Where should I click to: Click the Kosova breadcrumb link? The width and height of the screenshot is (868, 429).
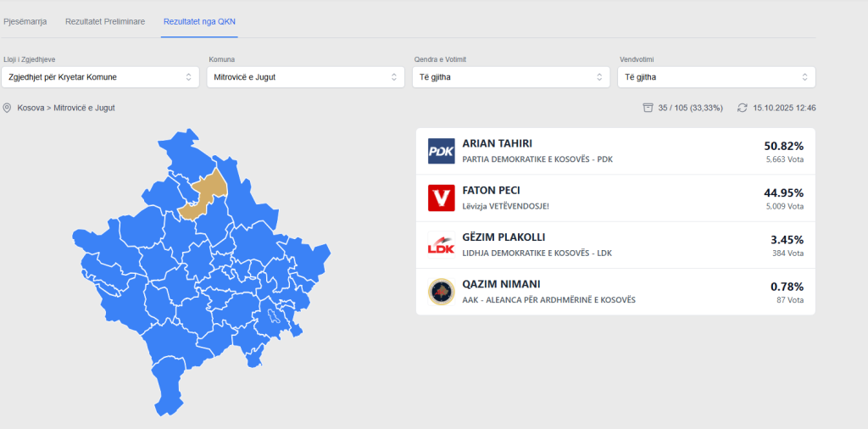click(x=32, y=108)
